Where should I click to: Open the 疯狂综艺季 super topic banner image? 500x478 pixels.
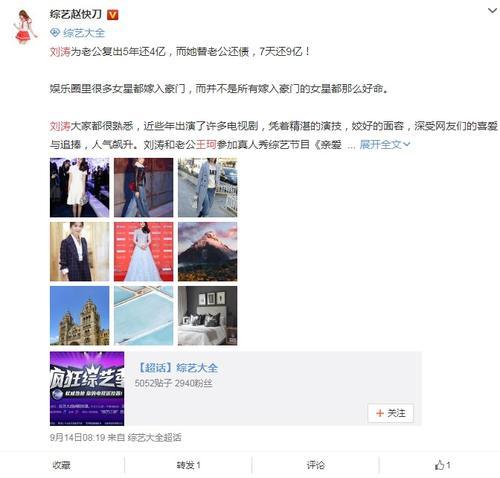coord(87,389)
